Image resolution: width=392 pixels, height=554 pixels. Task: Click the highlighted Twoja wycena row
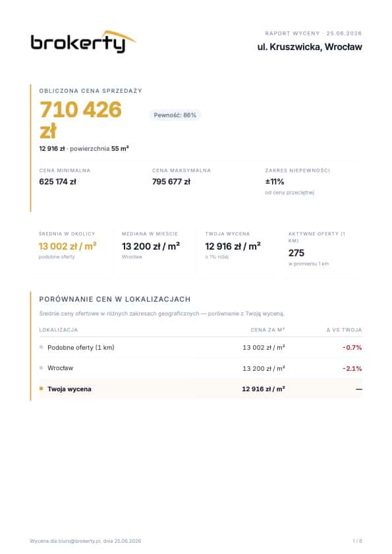[201, 389]
